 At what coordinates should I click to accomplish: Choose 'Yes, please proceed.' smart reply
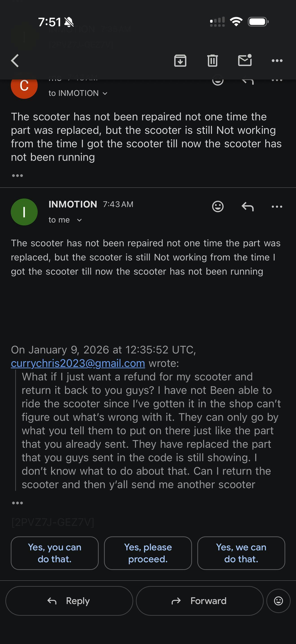coord(148,553)
